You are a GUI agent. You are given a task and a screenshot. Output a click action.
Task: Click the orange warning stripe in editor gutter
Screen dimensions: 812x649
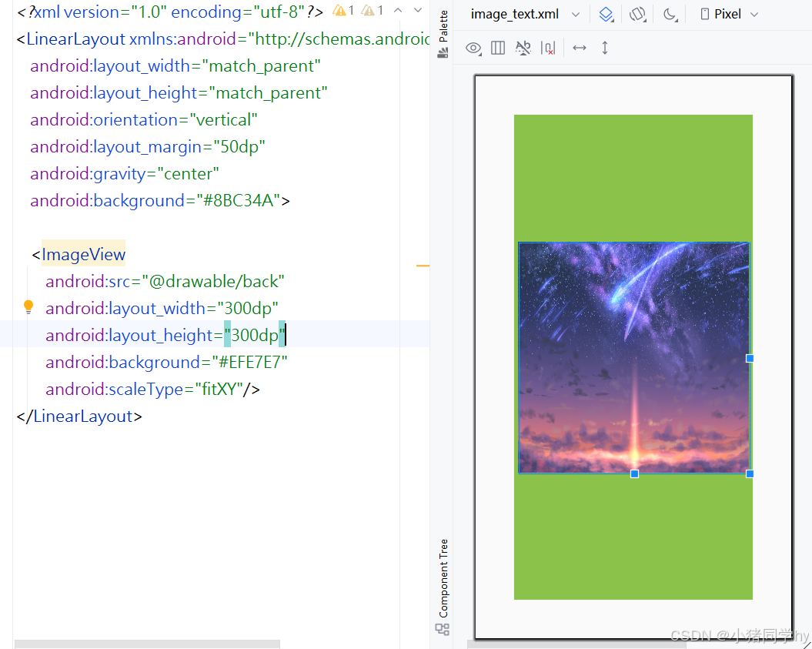pos(423,266)
